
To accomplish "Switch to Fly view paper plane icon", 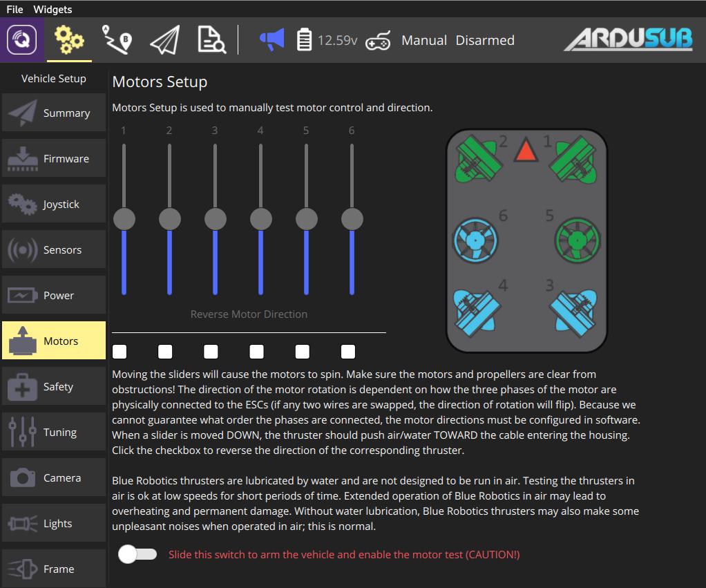I will [164, 40].
